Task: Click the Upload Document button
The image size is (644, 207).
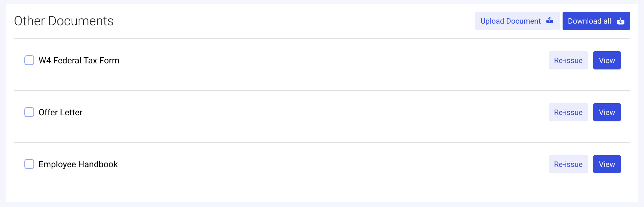Action: [517, 21]
